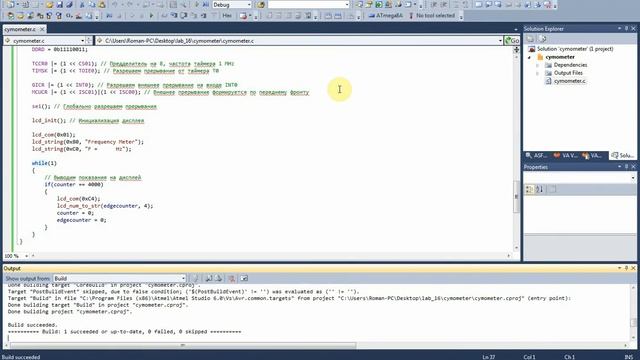Click the Clear All output icon

[x=232, y=278]
